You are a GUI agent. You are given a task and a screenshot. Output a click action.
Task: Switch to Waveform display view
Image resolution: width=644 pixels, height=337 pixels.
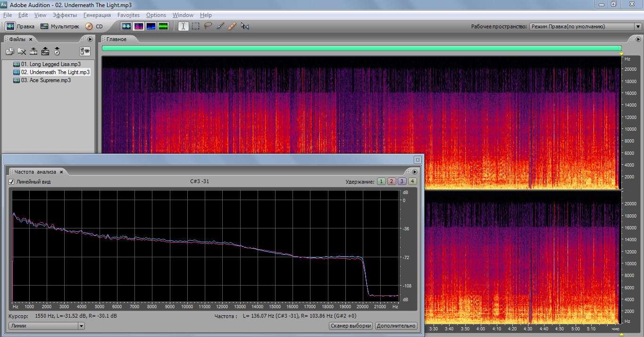click(126, 26)
